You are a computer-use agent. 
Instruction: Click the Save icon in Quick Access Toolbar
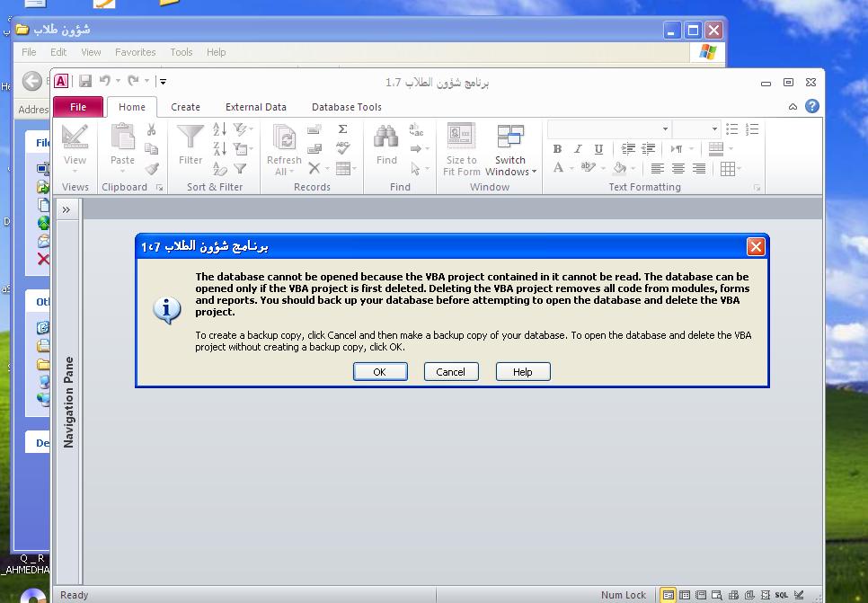[x=85, y=82]
